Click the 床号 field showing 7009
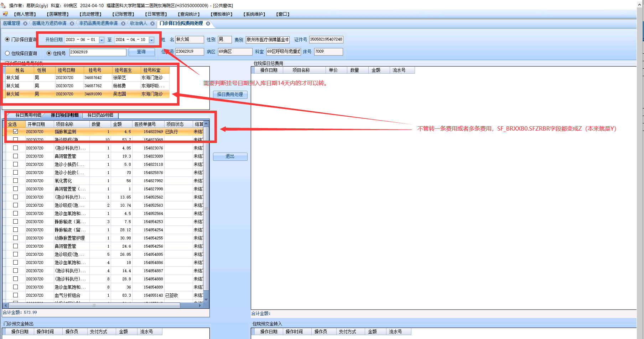644x339 pixels. [328, 52]
